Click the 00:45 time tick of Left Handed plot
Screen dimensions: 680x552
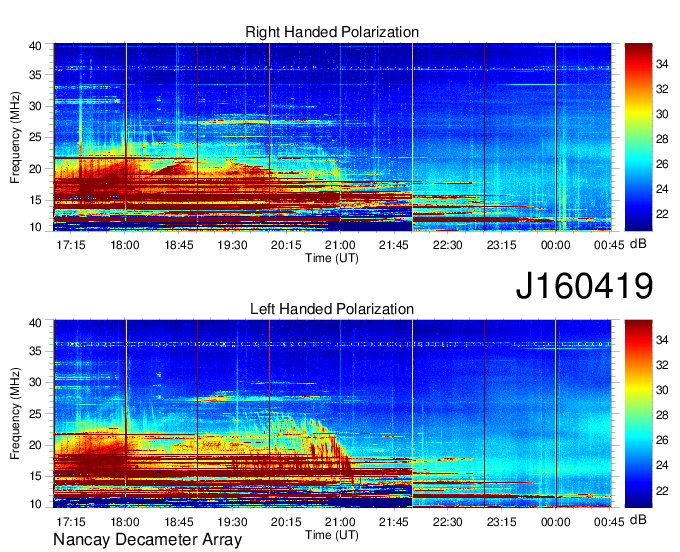[x=609, y=522]
